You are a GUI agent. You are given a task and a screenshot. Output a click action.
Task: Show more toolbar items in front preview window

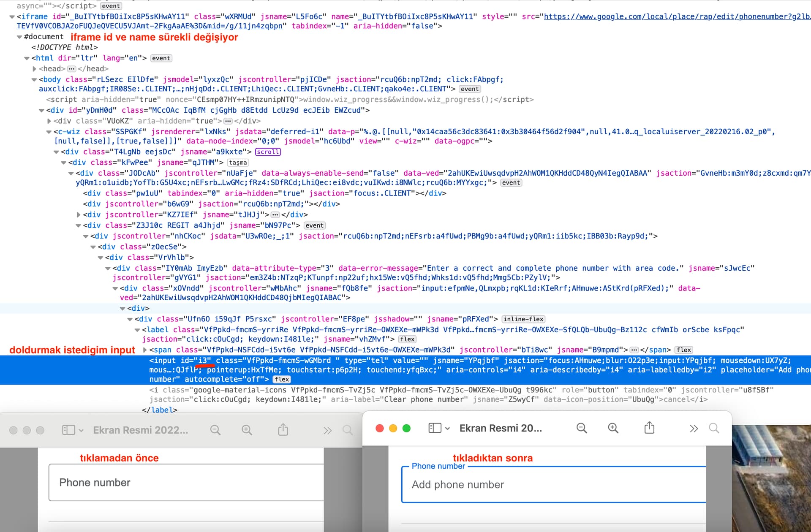694,429
